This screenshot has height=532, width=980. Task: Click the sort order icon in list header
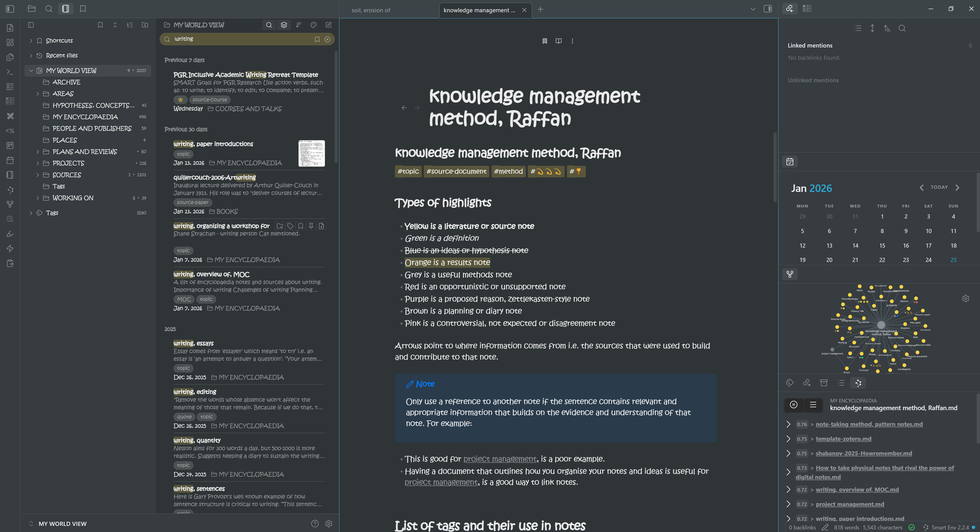click(298, 25)
